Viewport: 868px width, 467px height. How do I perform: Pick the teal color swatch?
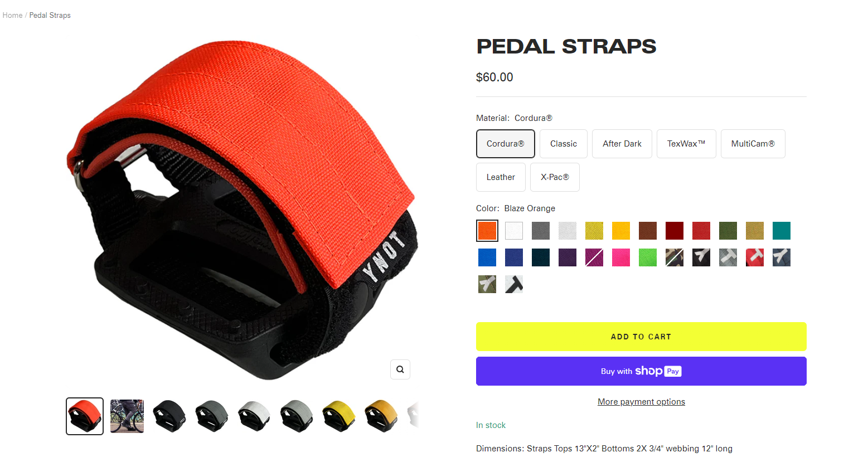coord(782,231)
